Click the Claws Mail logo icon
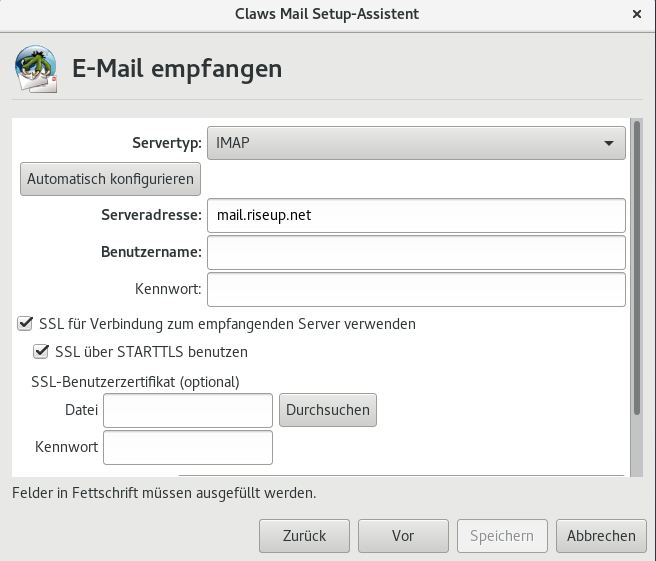The height and width of the screenshot is (561, 656). 36,69
